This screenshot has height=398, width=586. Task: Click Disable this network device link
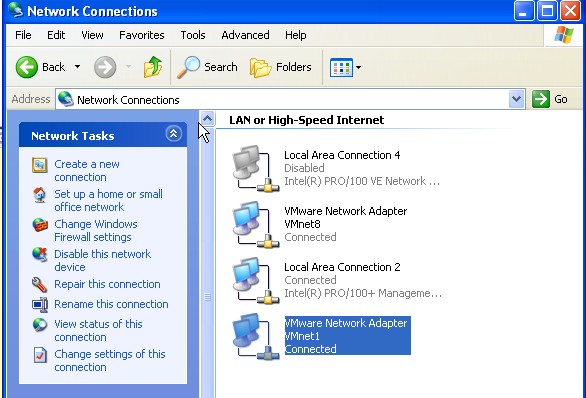[102, 260]
